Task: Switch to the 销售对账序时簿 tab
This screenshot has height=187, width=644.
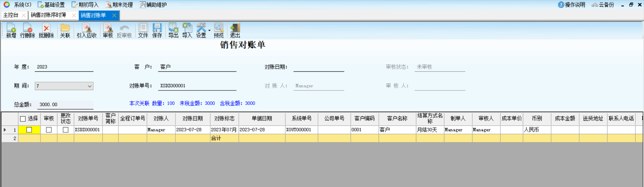Action: (x=49, y=15)
